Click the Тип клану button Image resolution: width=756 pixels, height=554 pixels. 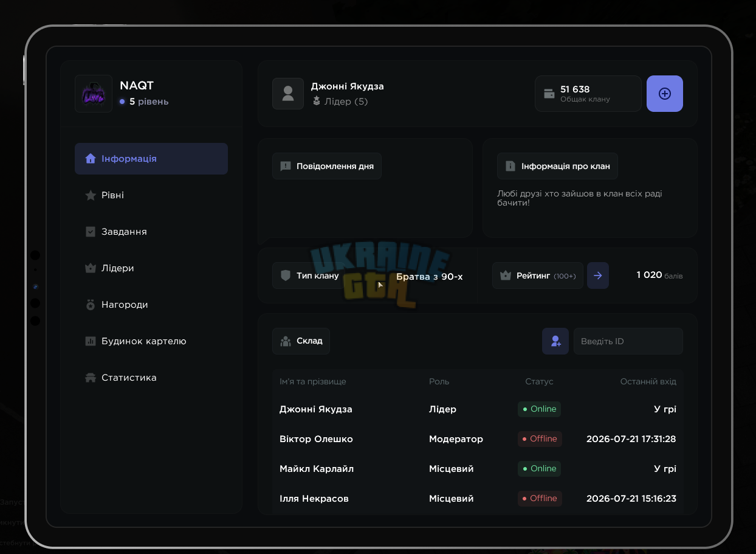[x=309, y=275]
